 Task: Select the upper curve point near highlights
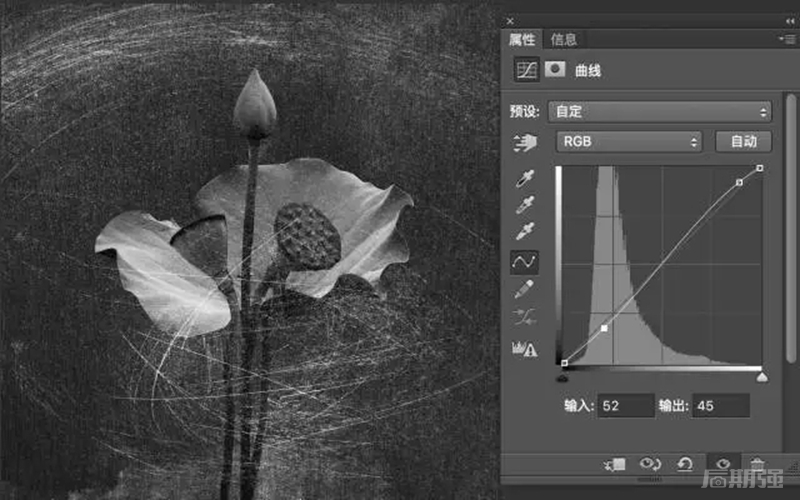(x=739, y=182)
